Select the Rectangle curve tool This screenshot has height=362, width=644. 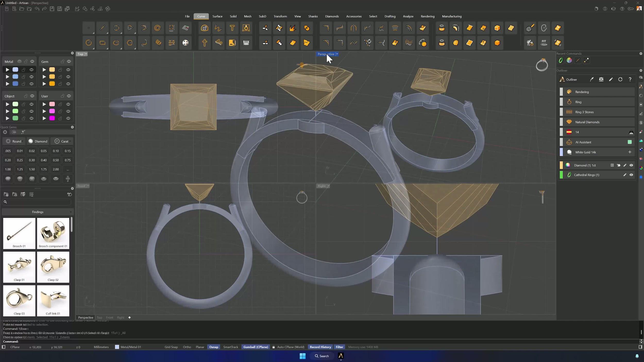pos(103,43)
